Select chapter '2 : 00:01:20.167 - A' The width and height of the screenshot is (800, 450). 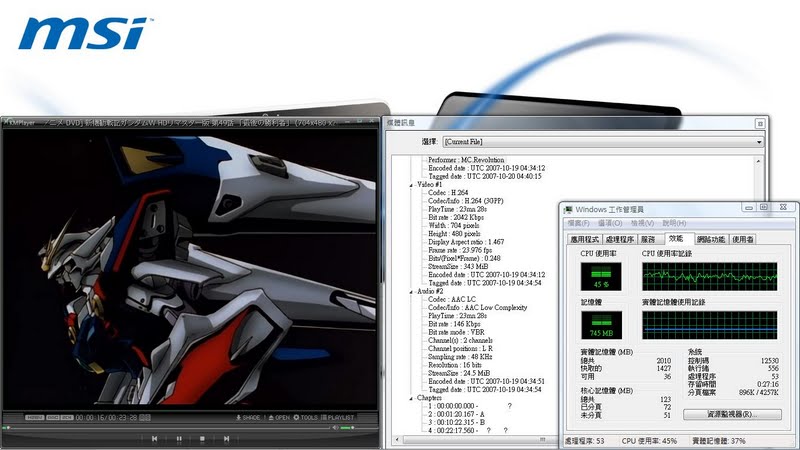[456, 414]
